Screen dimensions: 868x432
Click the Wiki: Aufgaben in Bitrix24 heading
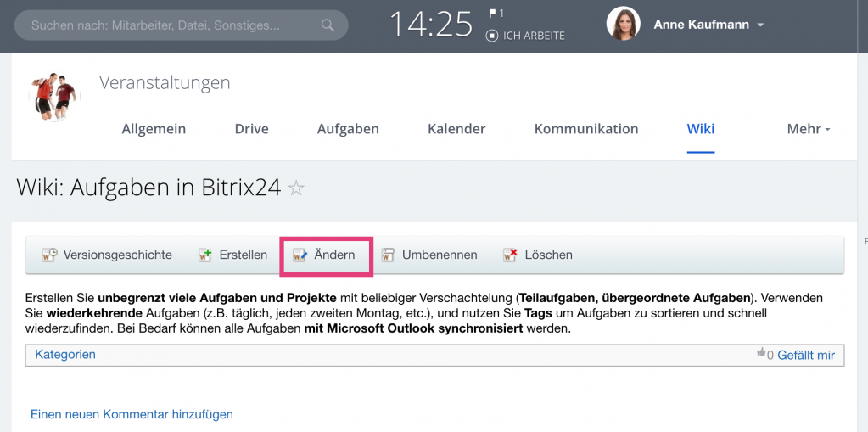148,188
